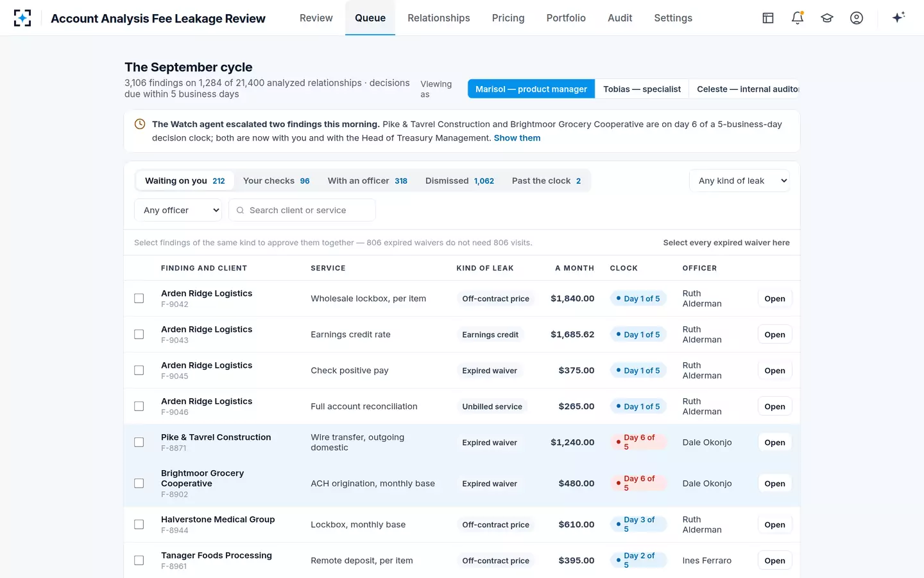Image resolution: width=924 pixels, height=578 pixels.
Task: Expand the Any kind of leak dropdown
Action: coord(739,180)
